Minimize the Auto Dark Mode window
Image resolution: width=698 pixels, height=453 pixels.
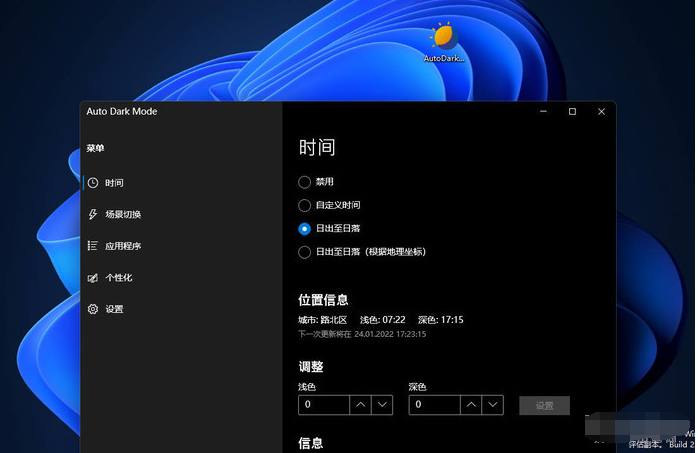pos(543,112)
